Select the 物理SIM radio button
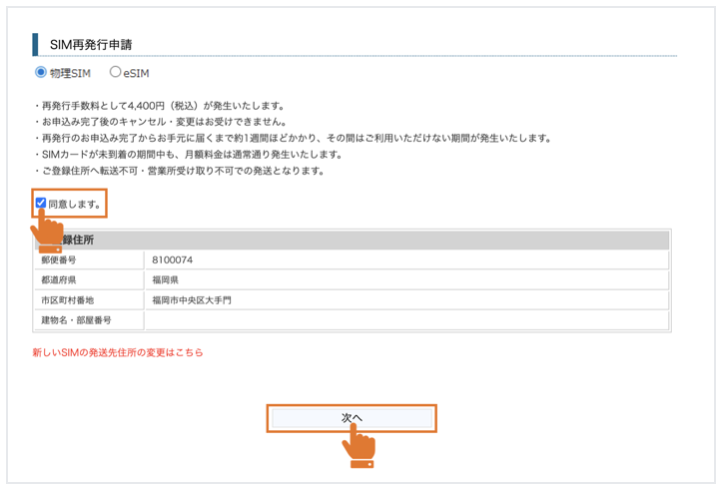724x494 pixels. (x=41, y=73)
